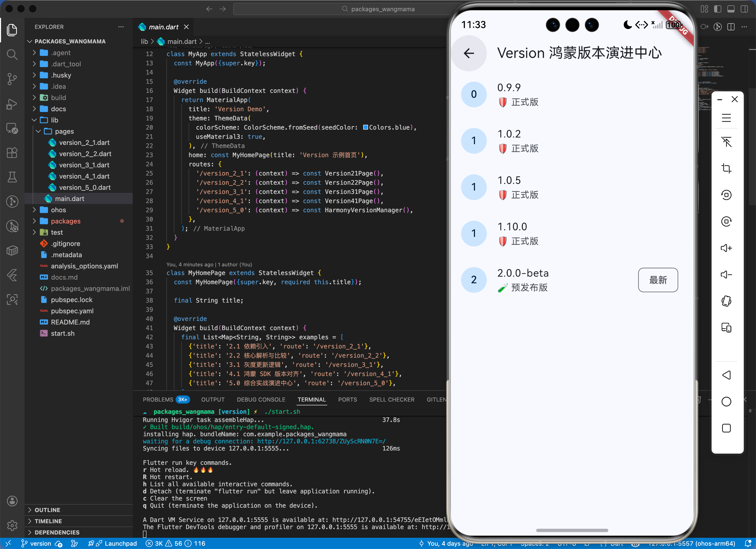
Task: Open Manage gear icon in activity bar
Action: [12, 525]
